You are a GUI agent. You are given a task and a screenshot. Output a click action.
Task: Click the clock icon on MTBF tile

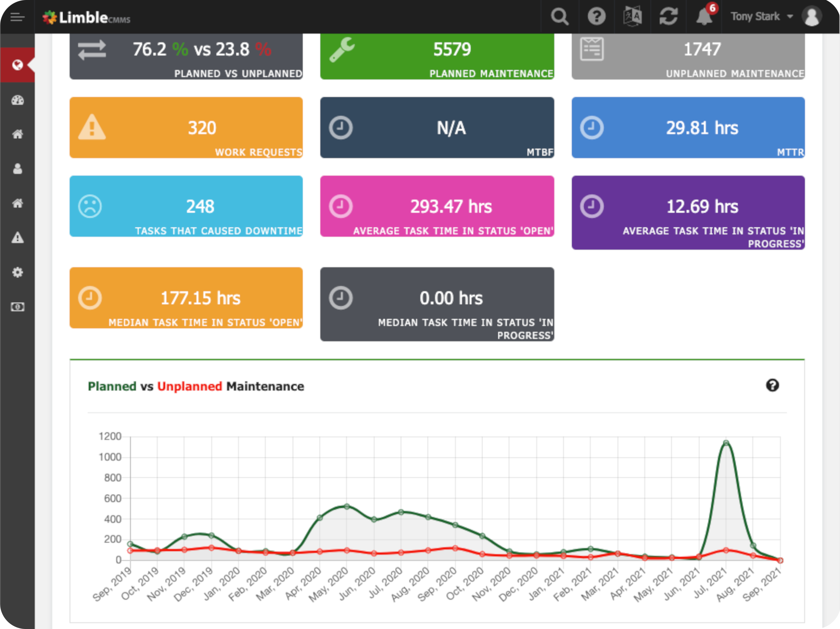[341, 128]
